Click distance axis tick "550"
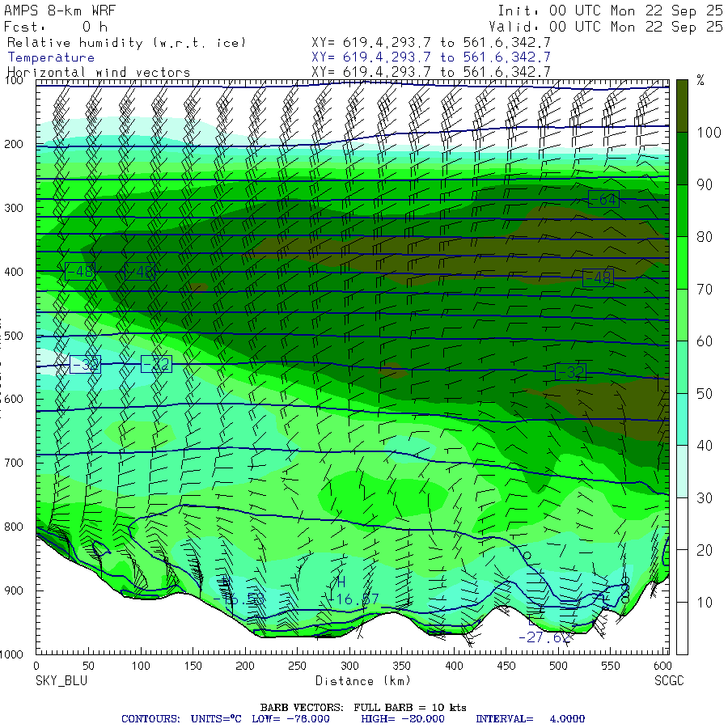 click(x=611, y=666)
